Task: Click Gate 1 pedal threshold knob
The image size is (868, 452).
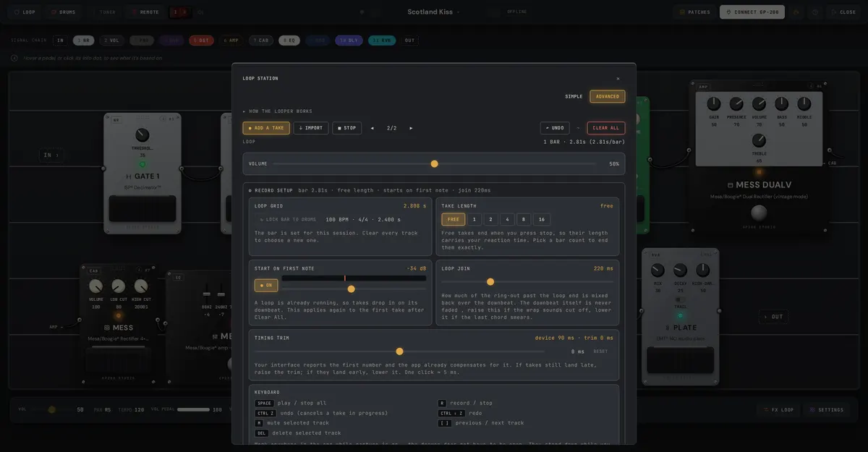Action: click(x=142, y=135)
